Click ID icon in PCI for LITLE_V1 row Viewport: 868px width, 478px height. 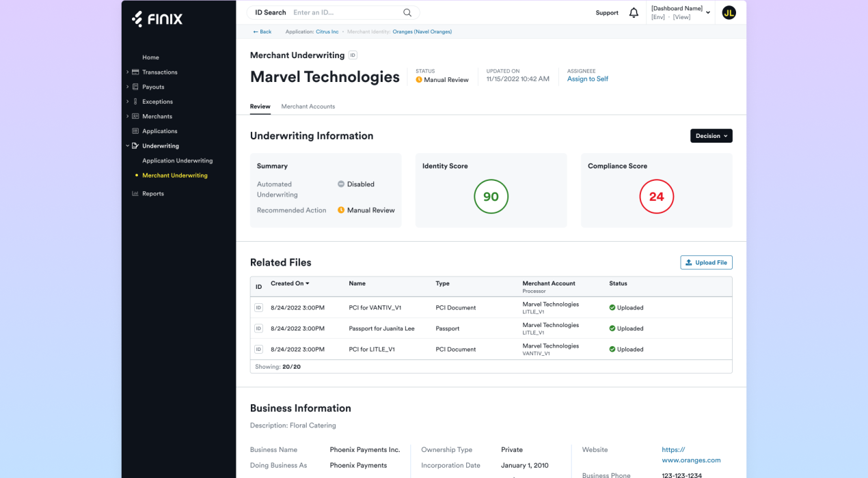258,349
